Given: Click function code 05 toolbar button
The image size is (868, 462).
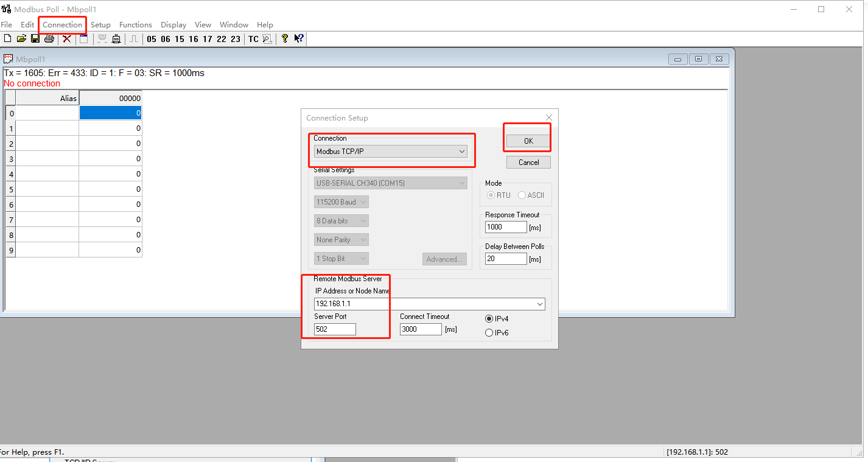Looking at the screenshot, I should (152, 39).
